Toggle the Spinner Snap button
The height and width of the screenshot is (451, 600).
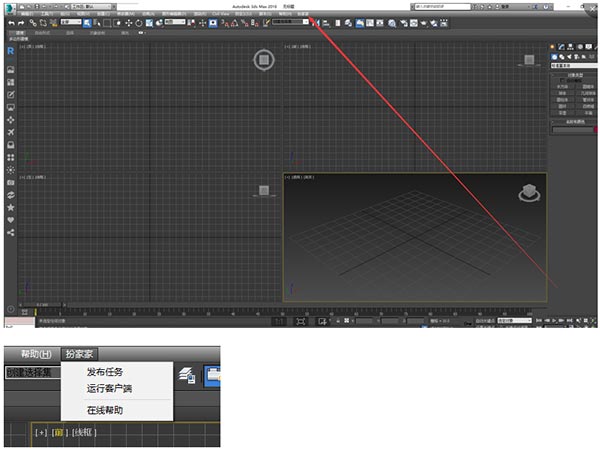click(255, 23)
